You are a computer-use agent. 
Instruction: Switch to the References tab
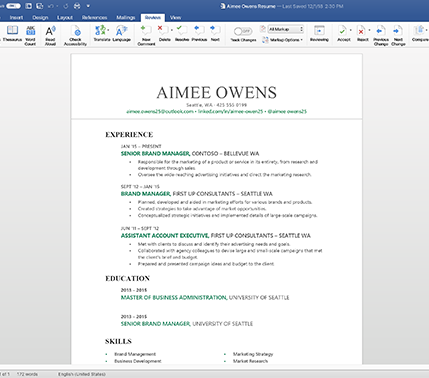(x=95, y=17)
